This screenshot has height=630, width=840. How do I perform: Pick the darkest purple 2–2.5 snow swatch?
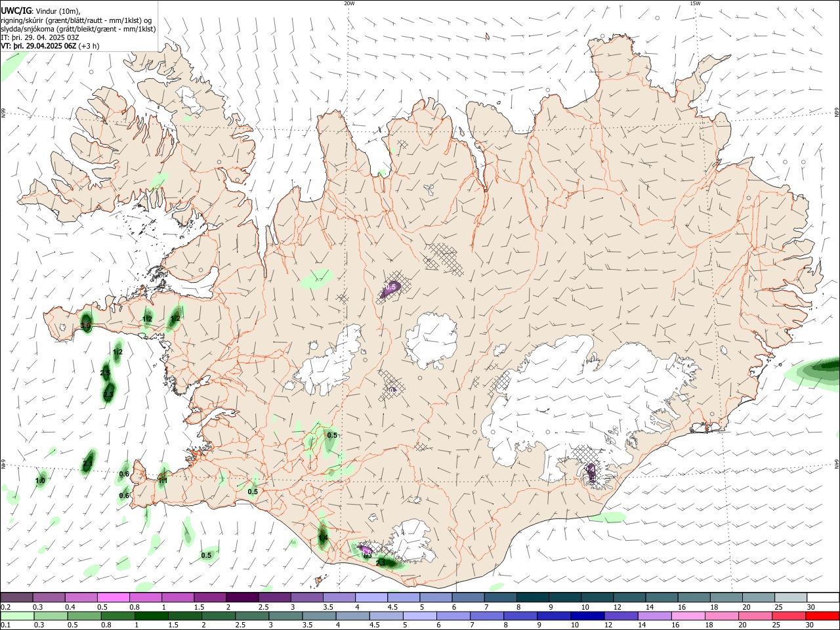(241, 597)
